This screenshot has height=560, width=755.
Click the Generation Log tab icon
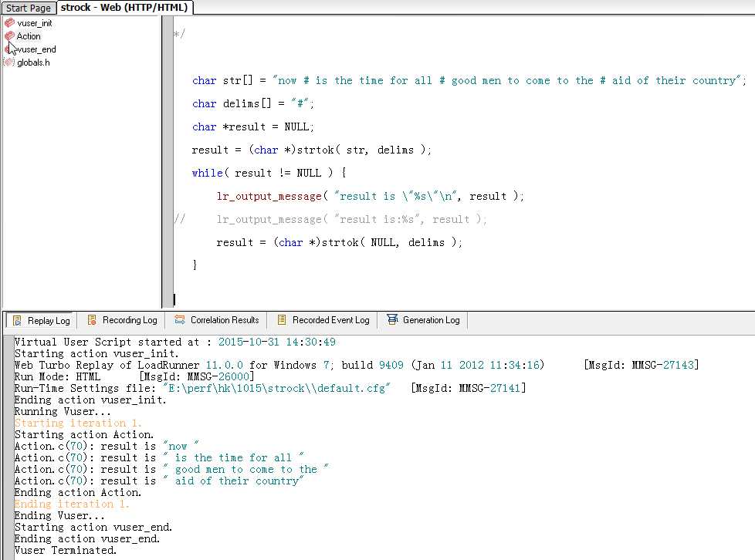click(x=392, y=319)
